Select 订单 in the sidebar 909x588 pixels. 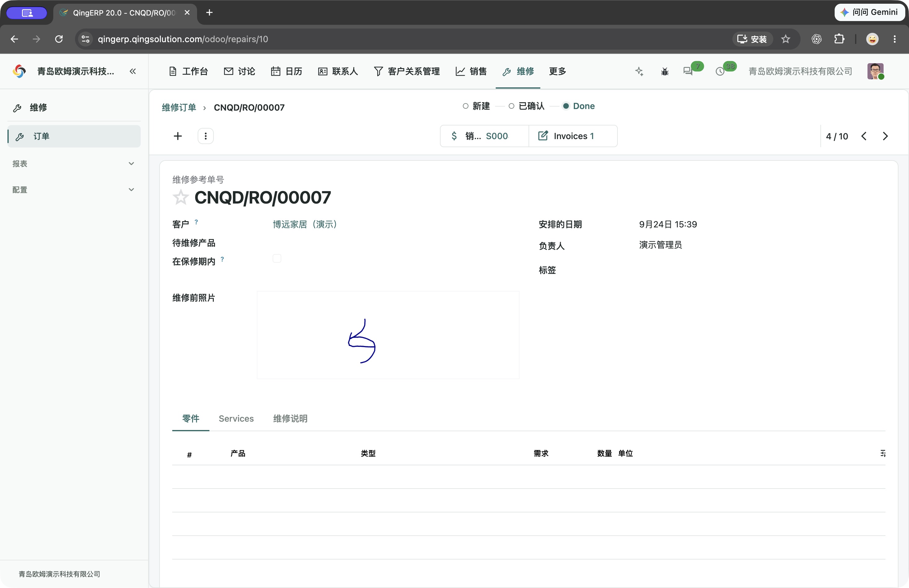74,136
